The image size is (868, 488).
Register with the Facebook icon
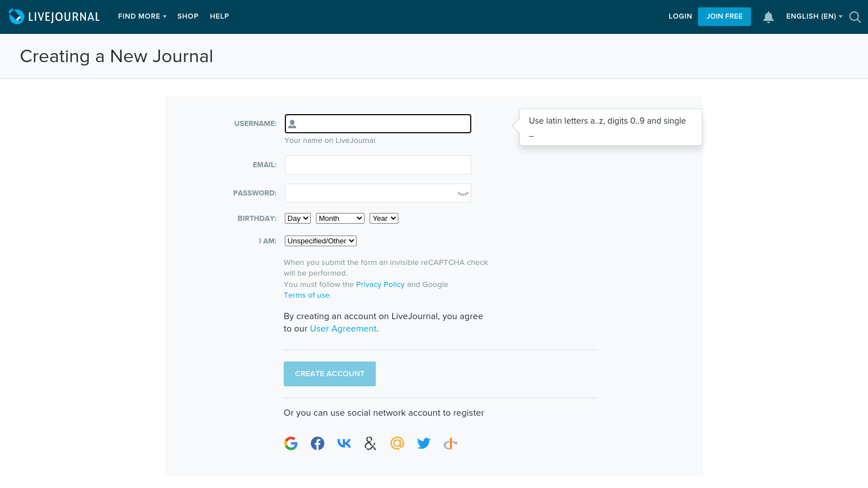coord(318,443)
